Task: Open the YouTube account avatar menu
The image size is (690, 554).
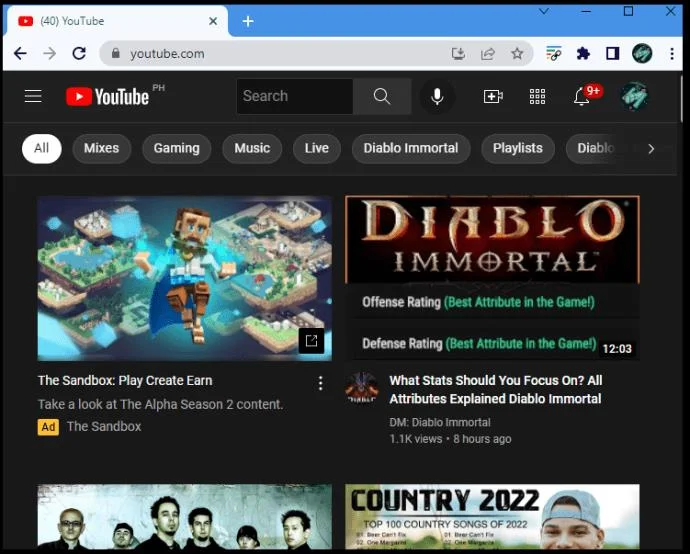Action: (634, 96)
